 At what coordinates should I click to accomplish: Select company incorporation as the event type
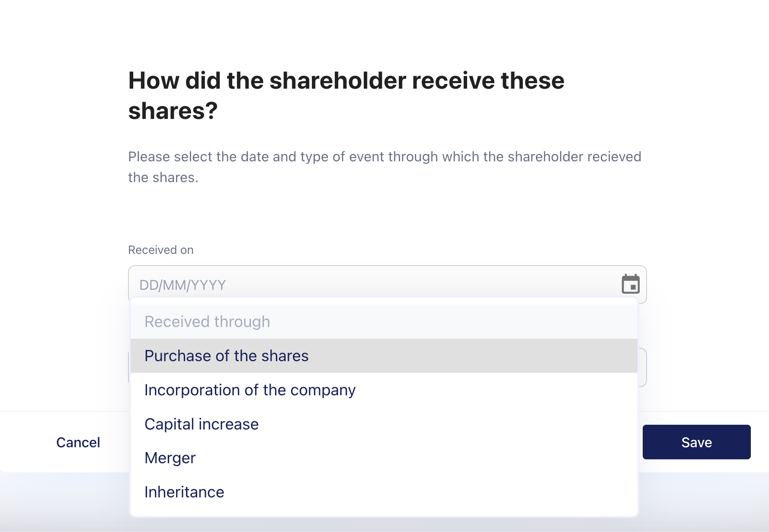pyautogui.click(x=250, y=390)
